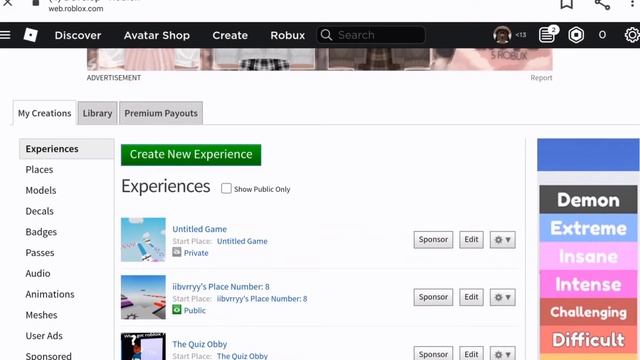The image size is (640, 360).
Task: Open iibvrryy's Place Number: 8 title link
Action: coord(221,287)
